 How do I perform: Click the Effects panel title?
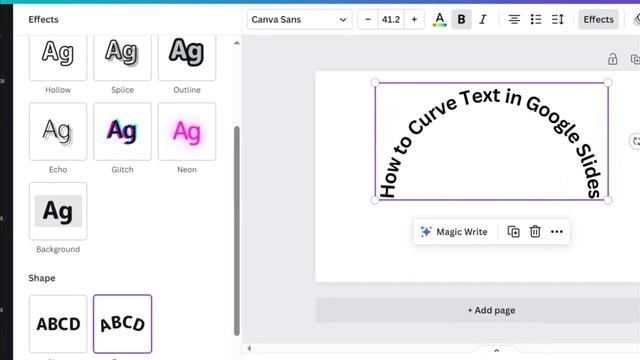tap(43, 20)
